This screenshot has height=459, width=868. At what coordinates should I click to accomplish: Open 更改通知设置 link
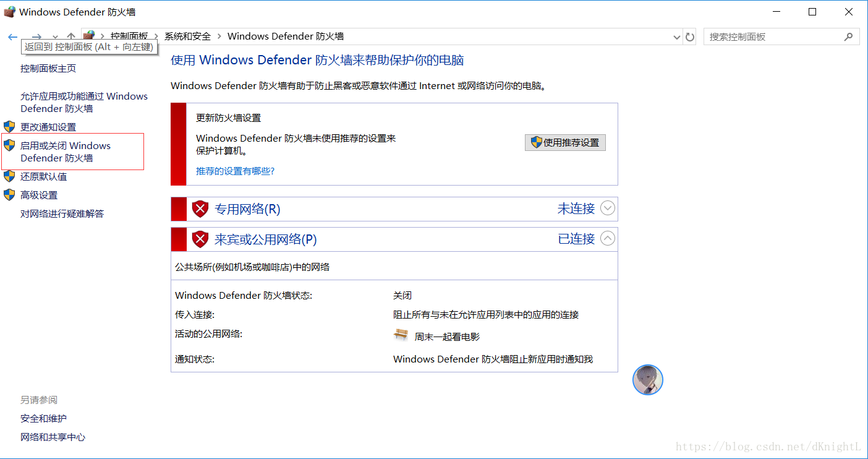(x=48, y=127)
